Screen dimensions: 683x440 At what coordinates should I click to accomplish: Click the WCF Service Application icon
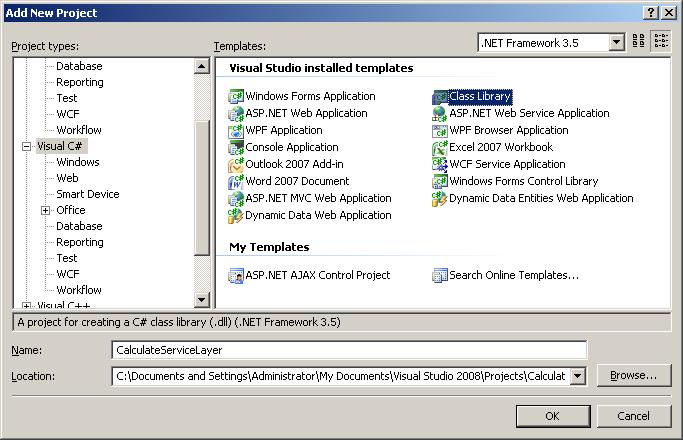tap(440, 164)
